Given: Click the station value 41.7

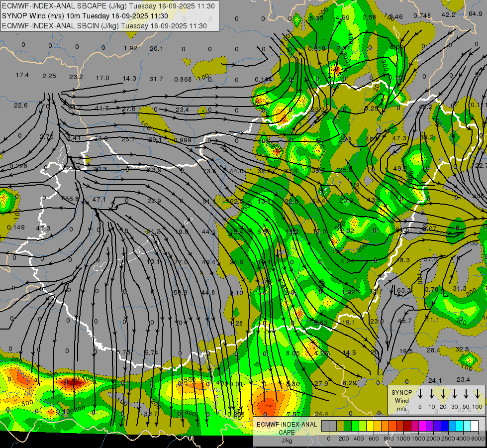Looking at the screenshot, I should (102, 108).
